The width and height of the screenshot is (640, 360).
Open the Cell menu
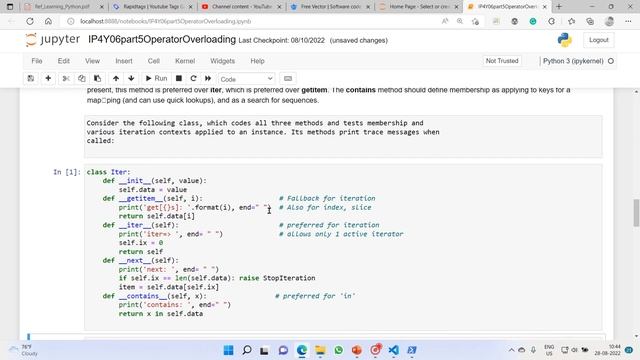153,61
